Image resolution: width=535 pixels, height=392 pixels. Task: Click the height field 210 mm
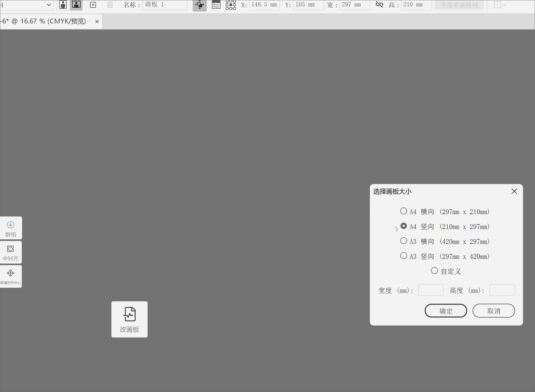(416, 5)
